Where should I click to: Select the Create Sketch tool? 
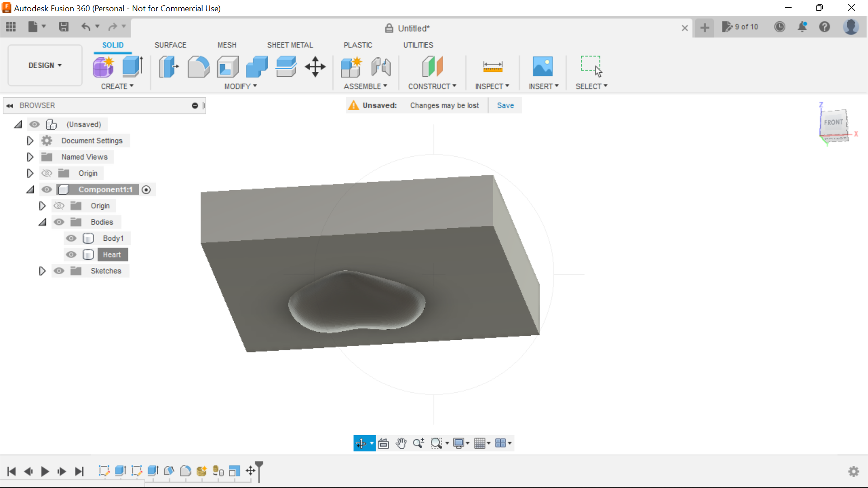tap(103, 66)
